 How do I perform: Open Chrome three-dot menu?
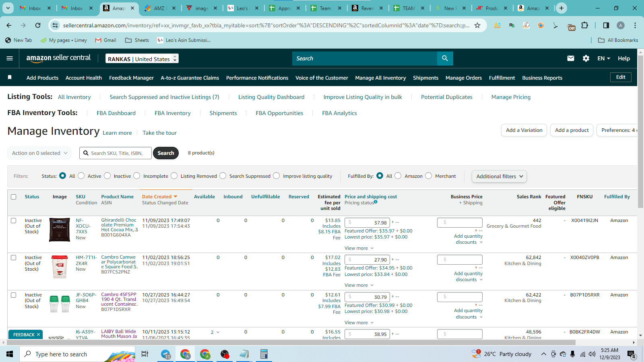[635, 25]
